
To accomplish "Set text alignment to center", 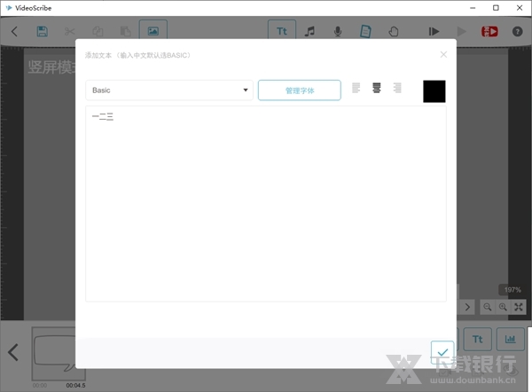I will [377, 89].
